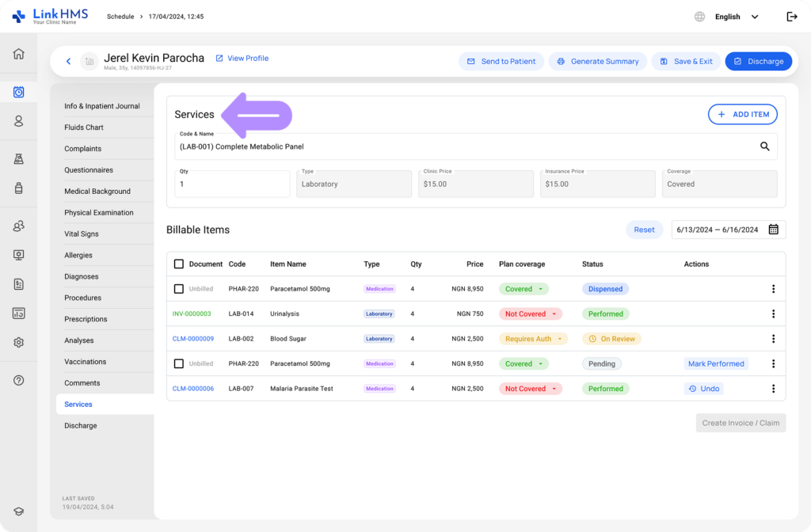The height and width of the screenshot is (532, 811).
Task: Open Not Covered dropdown in Malaria Parasite row
Action: click(x=530, y=389)
